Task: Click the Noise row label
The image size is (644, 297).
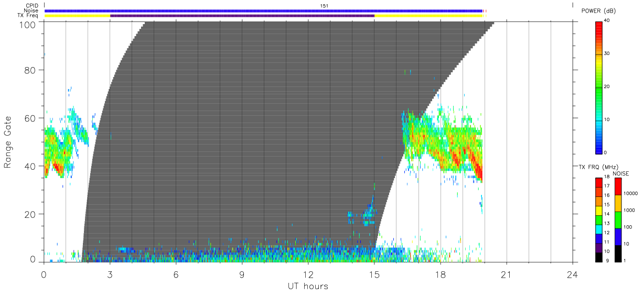Action: [31, 10]
